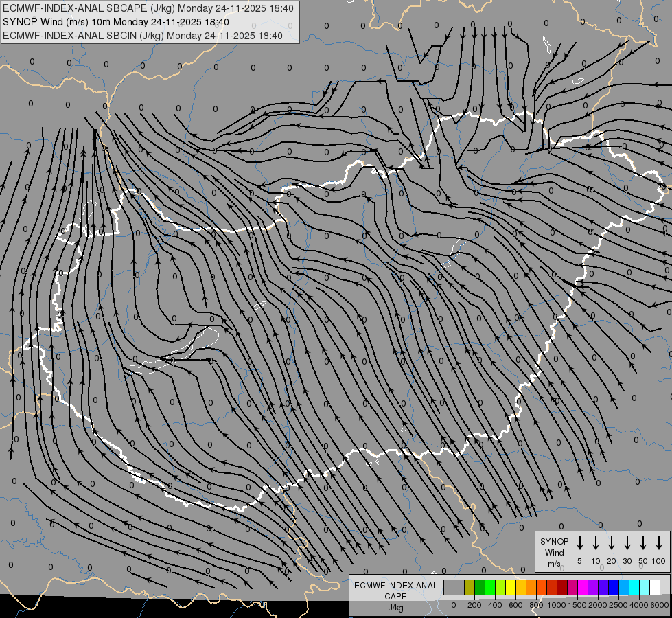This screenshot has width=672, height=618.
Task: Click the 800 tick label on CAPE scale
Action: click(x=536, y=605)
